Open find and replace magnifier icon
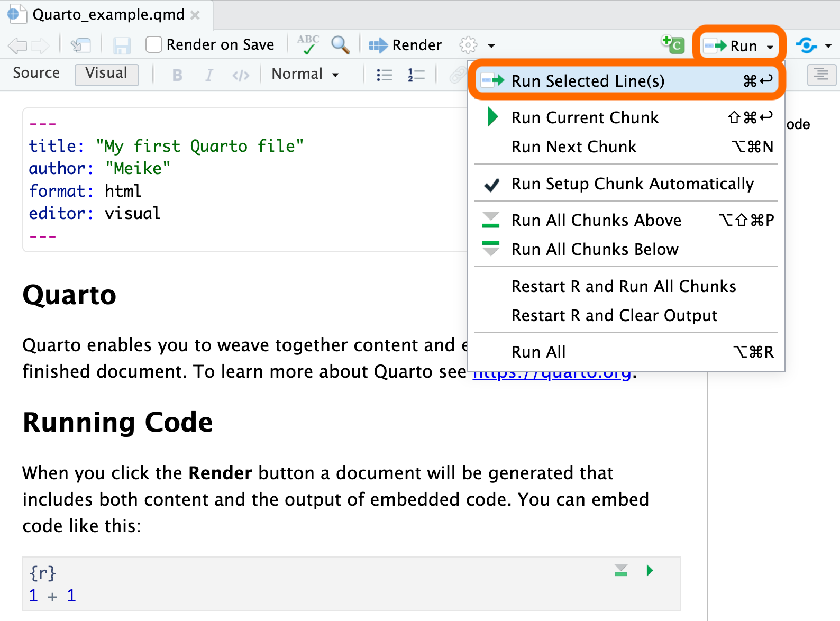Screen dimensions: 840x621 [x=340, y=45]
